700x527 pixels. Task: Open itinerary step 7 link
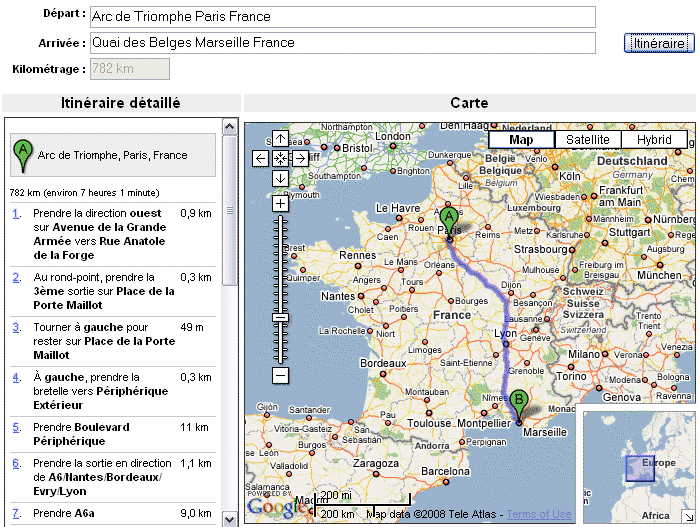tap(16, 513)
